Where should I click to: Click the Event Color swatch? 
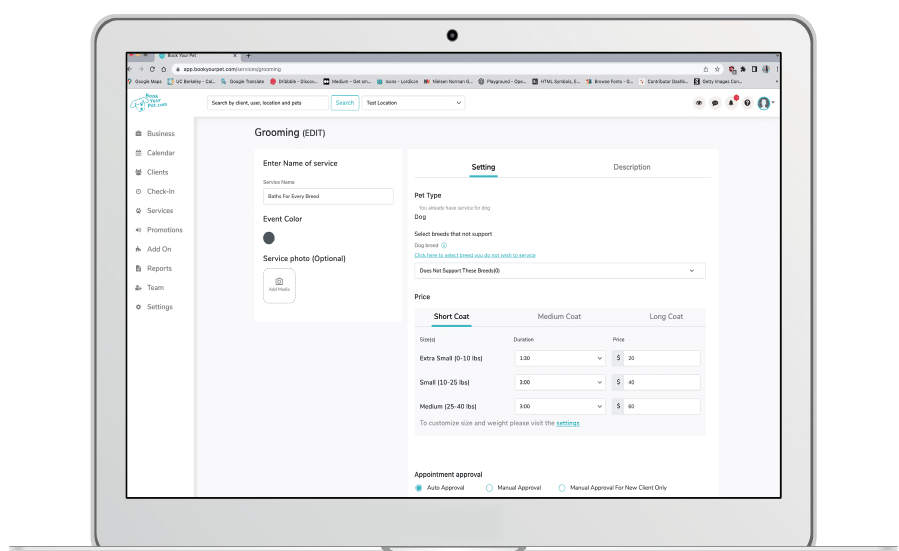(x=269, y=238)
